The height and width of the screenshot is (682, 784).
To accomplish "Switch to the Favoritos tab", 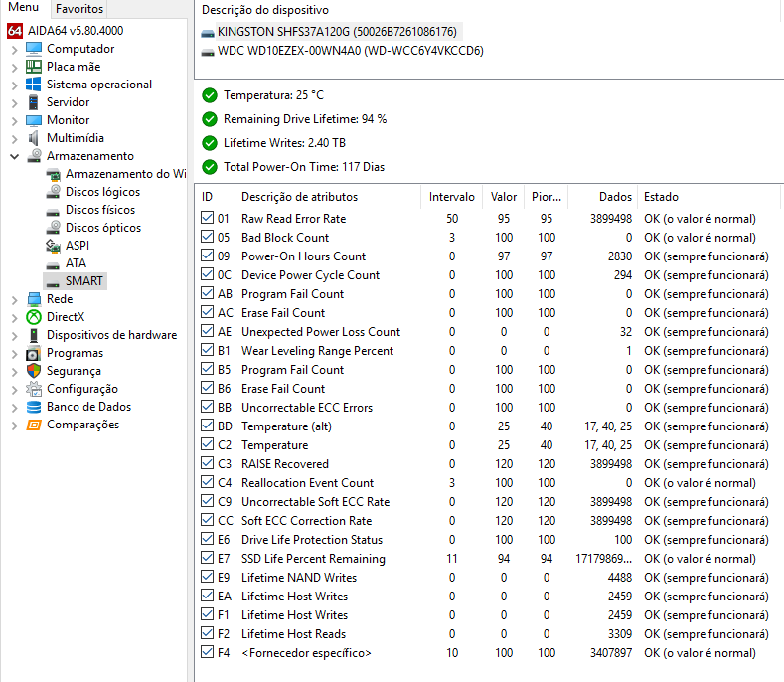I will point(79,9).
